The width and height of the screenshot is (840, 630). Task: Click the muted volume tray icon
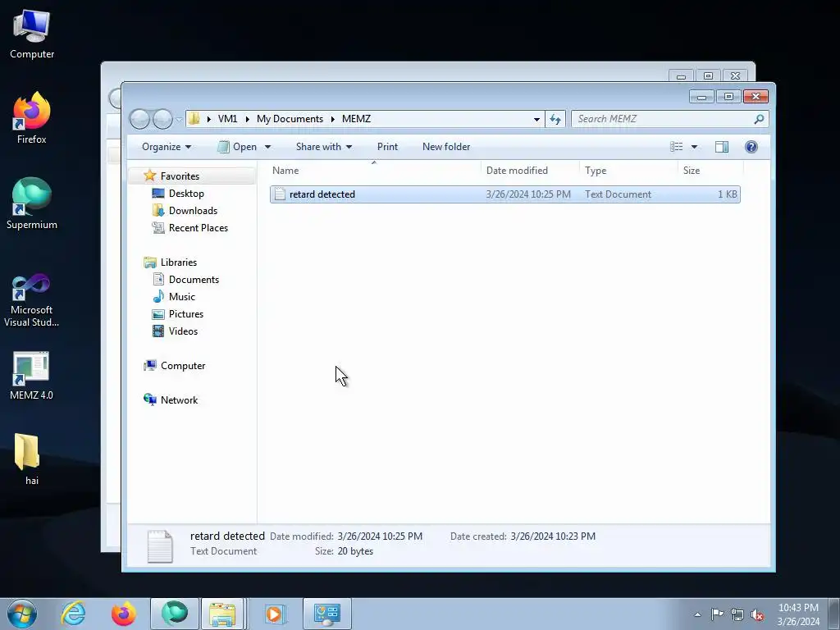[x=757, y=614]
